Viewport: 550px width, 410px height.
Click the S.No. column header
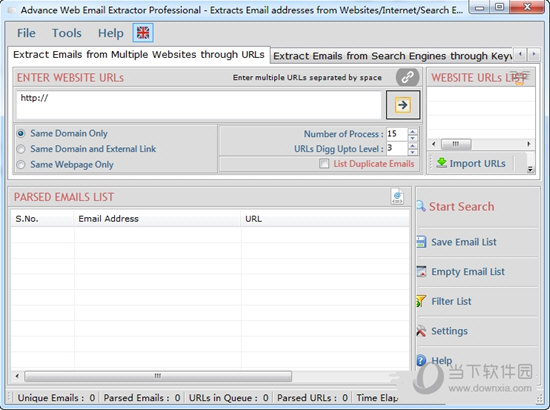click(42, 219)
